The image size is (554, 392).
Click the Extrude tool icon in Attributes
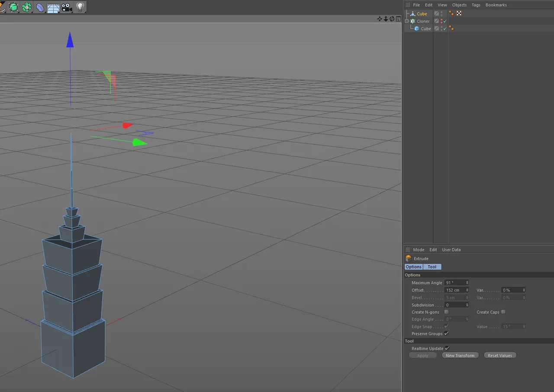[409, 258]
